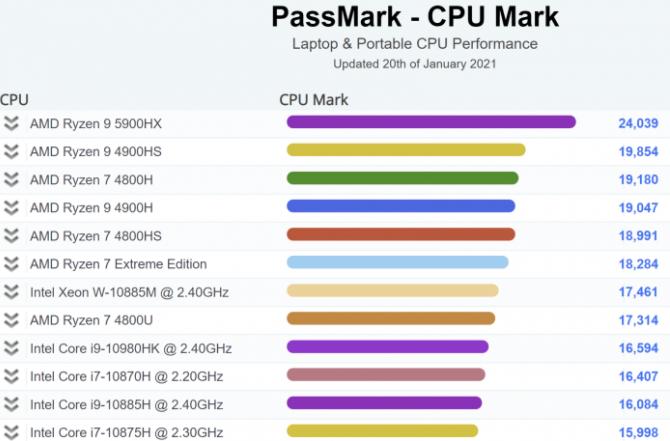
Task: Open the AMD Ryzen 9 5900HX link
Action: pos(96,123)
